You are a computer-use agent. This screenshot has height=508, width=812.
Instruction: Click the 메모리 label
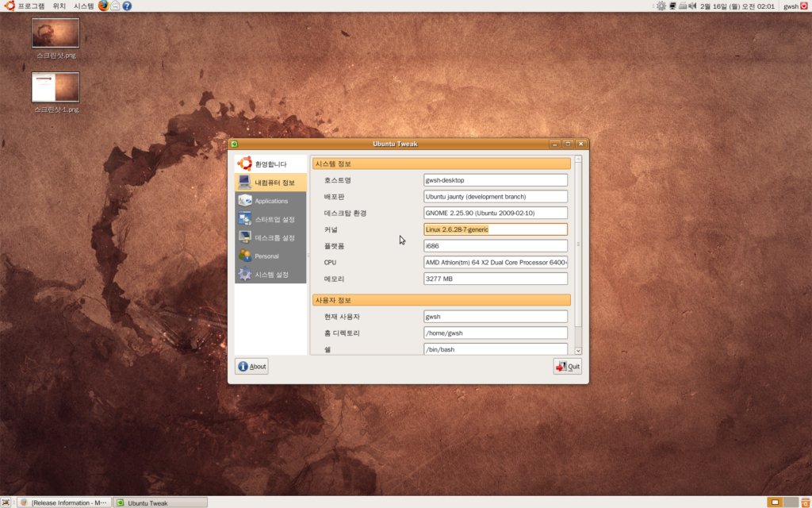point(334,279)
